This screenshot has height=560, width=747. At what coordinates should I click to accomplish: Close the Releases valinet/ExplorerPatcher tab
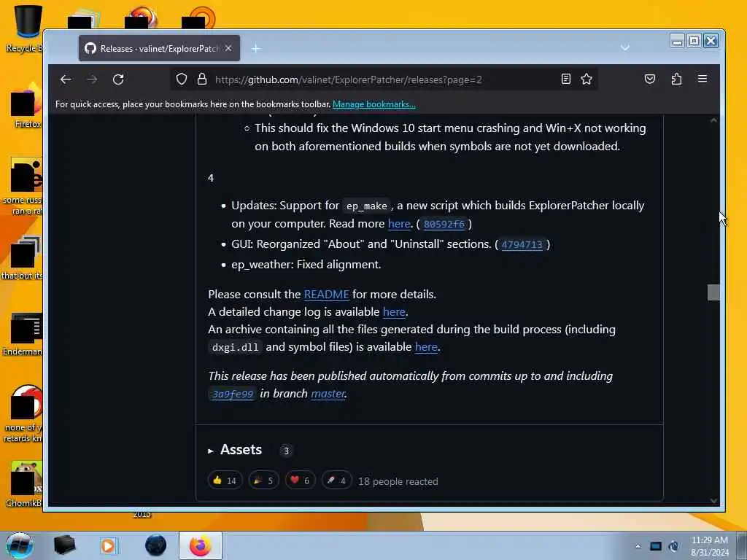pyautogui.click(x=228, y=48)
